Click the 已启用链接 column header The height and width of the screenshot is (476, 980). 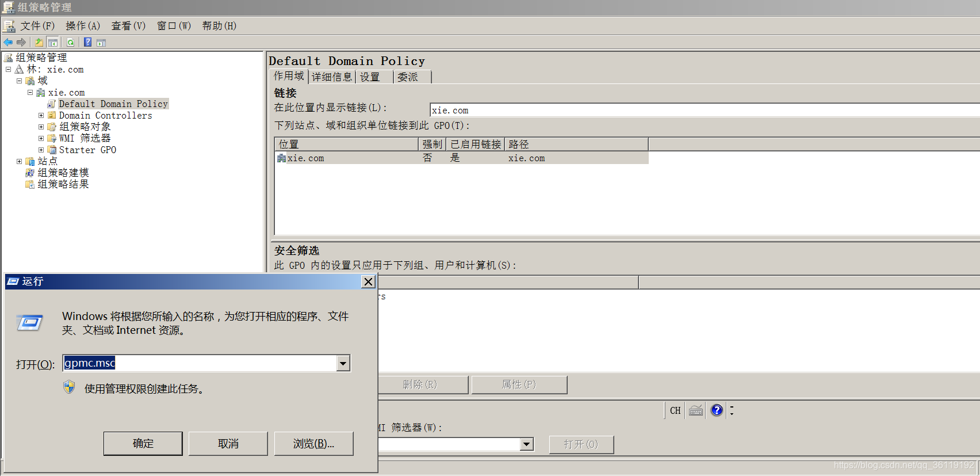pos(476,144)
